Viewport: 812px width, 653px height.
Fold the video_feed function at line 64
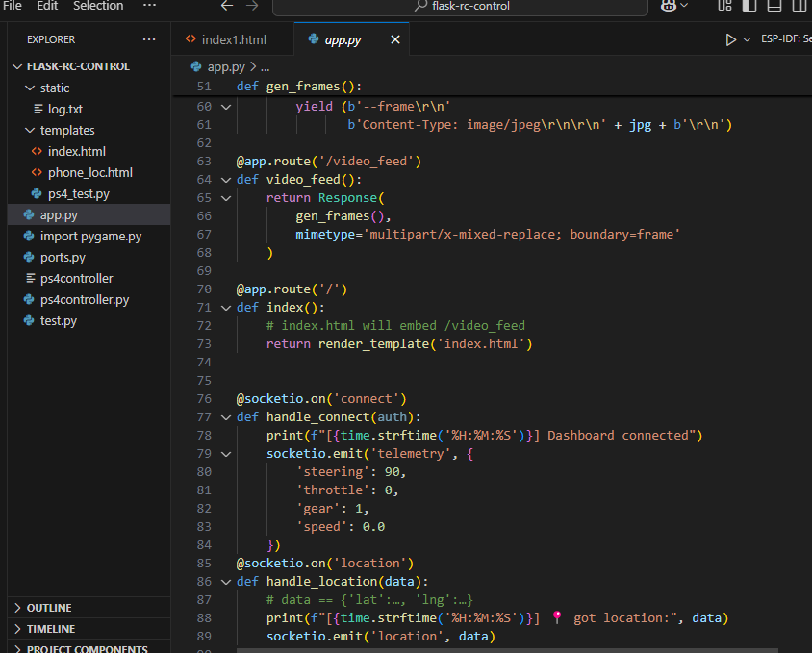[x=226, y=180]
